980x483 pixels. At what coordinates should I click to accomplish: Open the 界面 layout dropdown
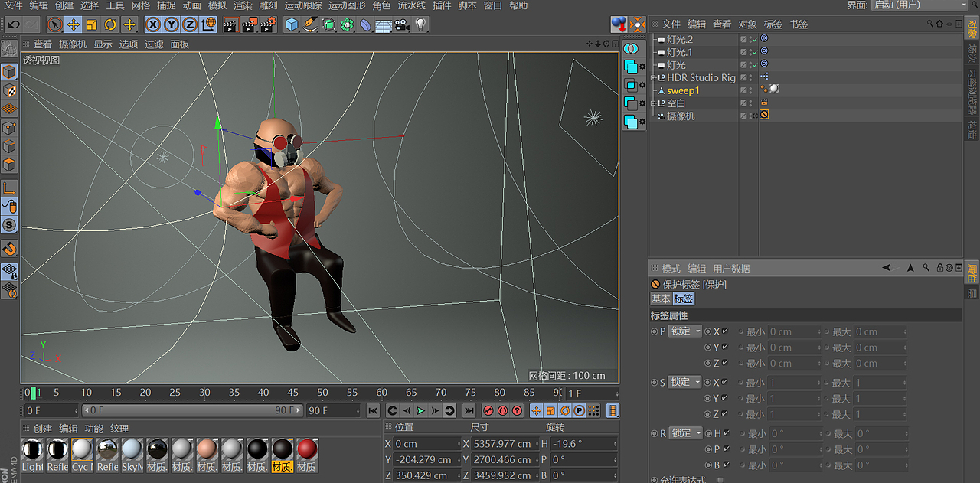(921, 5)
